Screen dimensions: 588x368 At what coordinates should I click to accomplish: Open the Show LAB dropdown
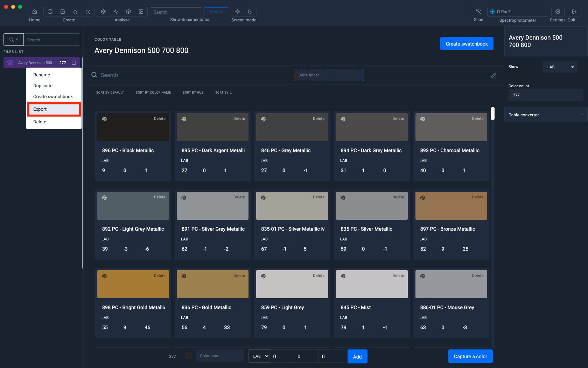coord(560,67)
